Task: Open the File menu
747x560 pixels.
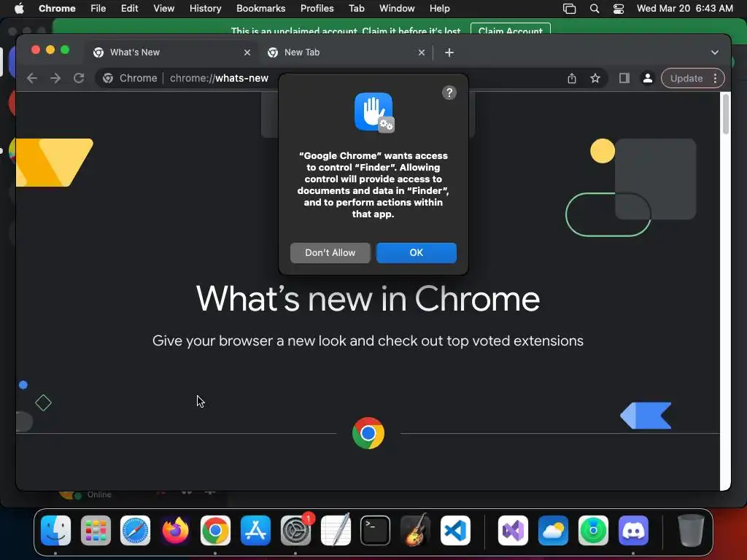Action: click(98, 9)
